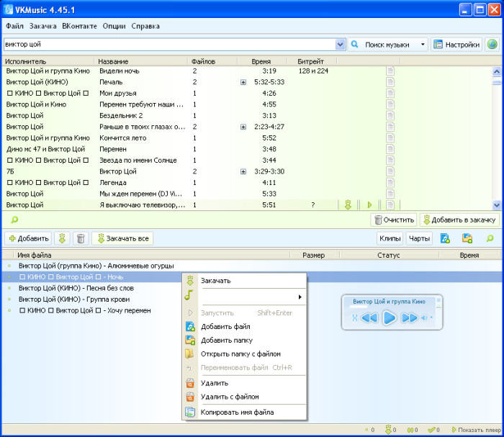
Task: Click the add file icon next to Чарты
Action: click(x=445, y=238)
